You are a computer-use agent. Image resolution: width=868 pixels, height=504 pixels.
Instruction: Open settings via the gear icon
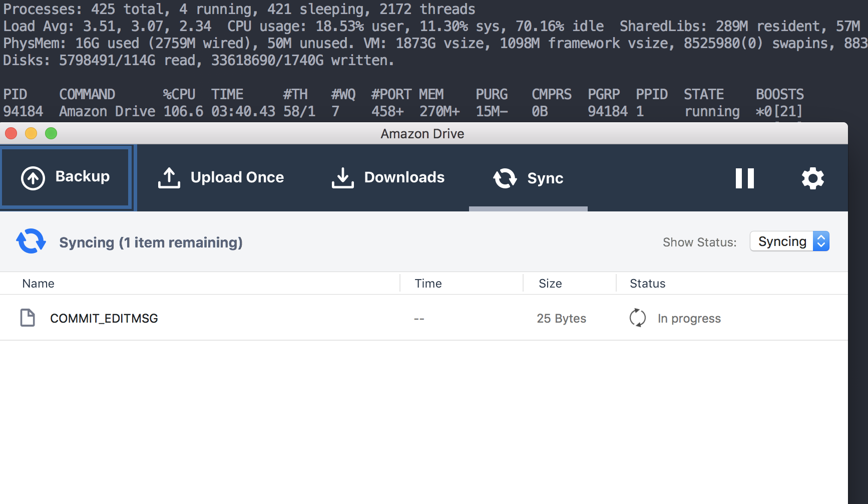(x=812, y=178)
